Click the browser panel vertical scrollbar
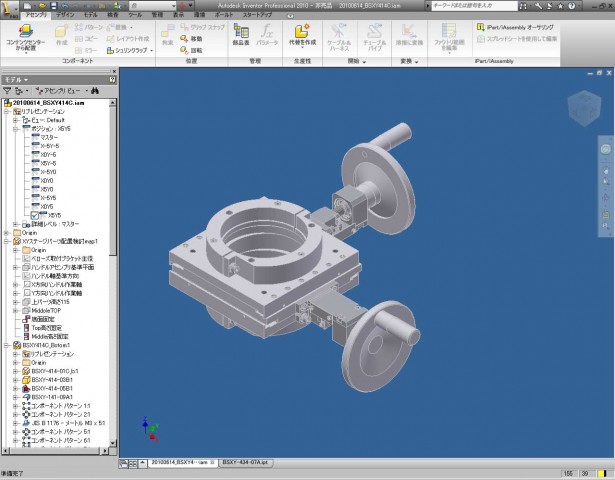Viewport: 615px width, 480px height. click(x=113, y=275)
